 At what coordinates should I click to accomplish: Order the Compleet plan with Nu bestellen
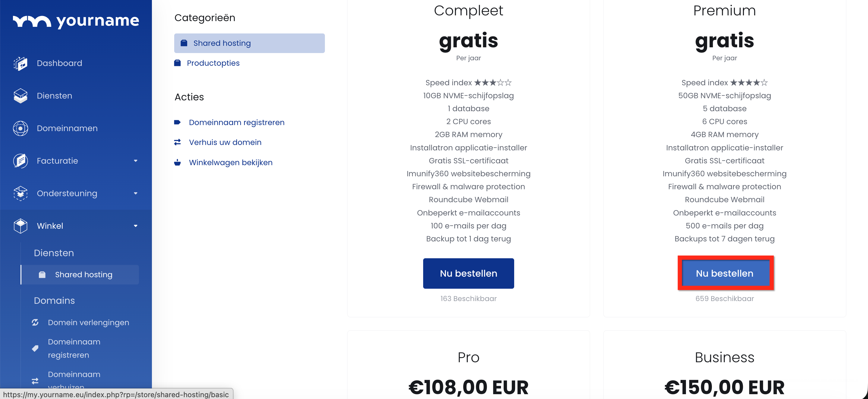[468, 273]
